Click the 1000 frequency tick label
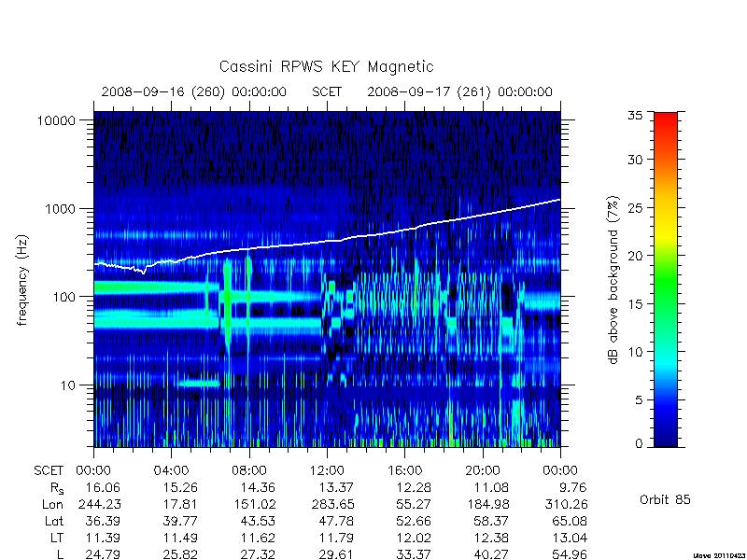747x560 pixels. (x=61, y=208)
